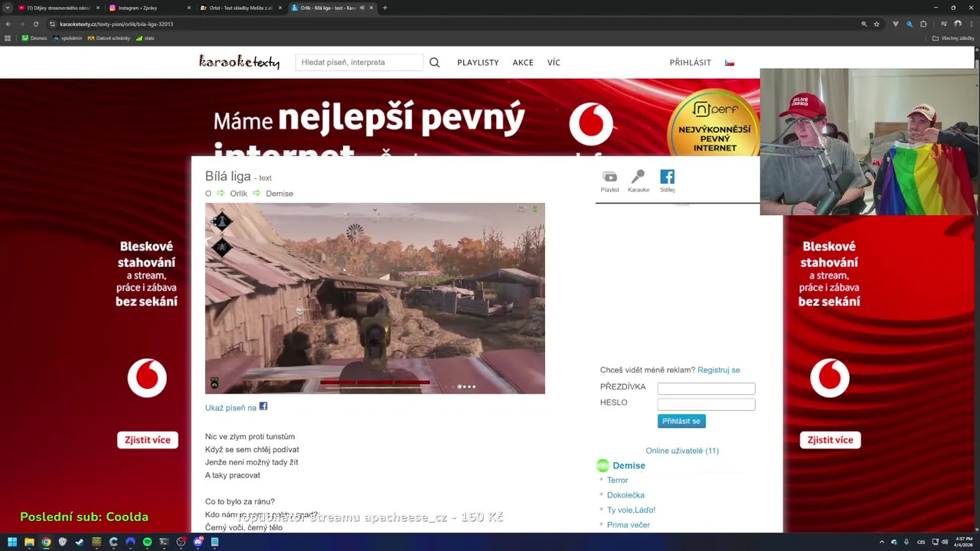Click the taskbar clock showing 4:37 PM
The width and height of the screenshot is (980, 551).
point(963,542)
